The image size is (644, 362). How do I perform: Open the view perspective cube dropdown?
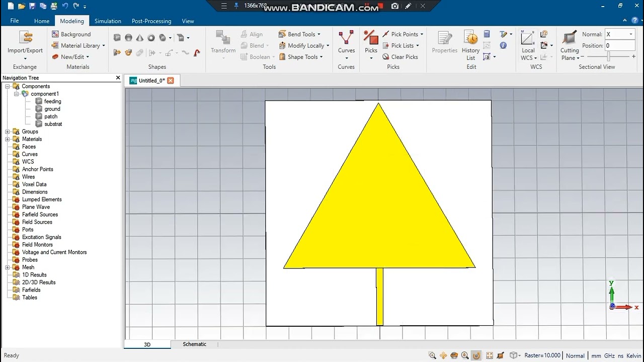(515, 355)
